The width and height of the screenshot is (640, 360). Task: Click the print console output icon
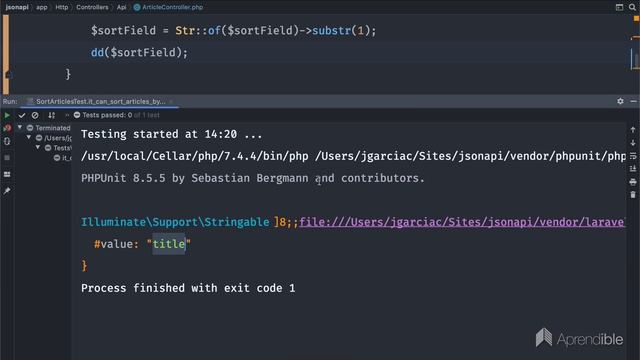[633, 182]
